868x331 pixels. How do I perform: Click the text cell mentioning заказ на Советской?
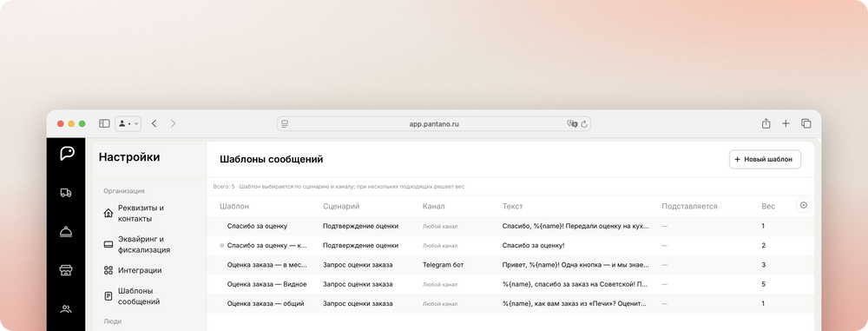click(x=575, y=284)
